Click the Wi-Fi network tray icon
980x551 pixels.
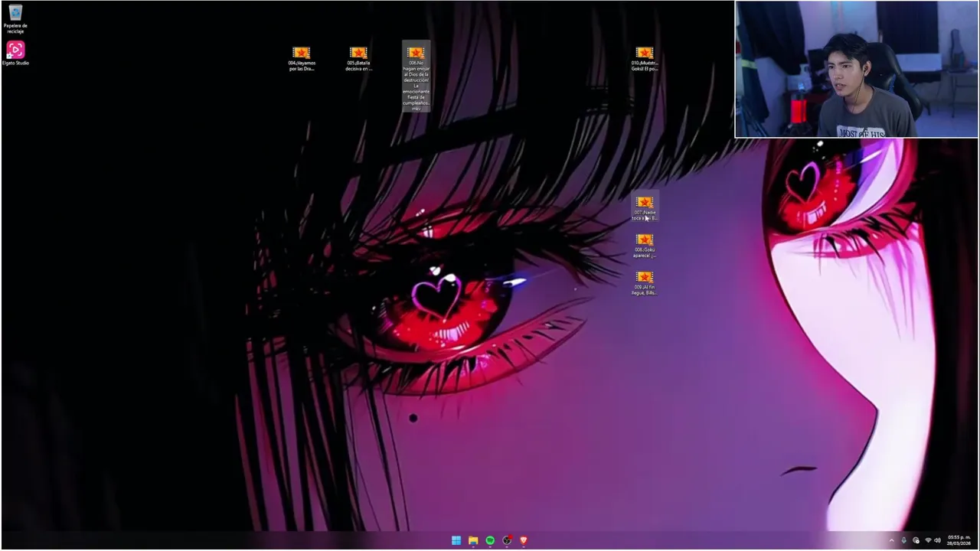coord(928,540)
